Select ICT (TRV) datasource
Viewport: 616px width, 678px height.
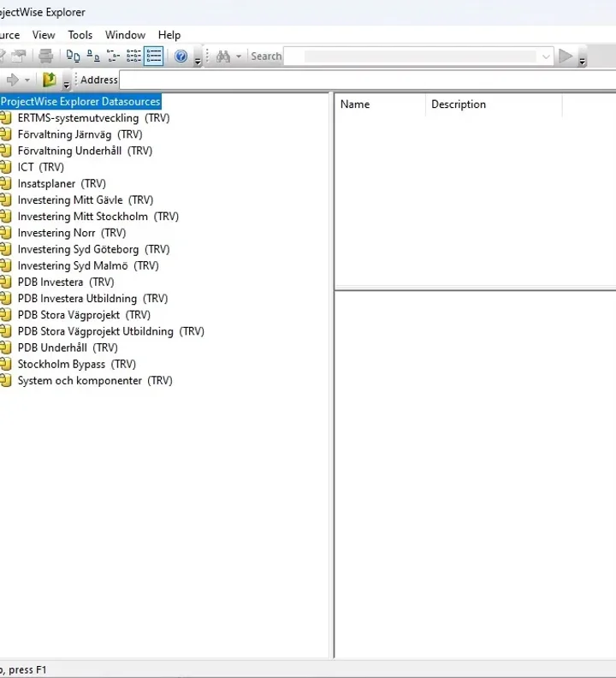click(x=40, y=167)
